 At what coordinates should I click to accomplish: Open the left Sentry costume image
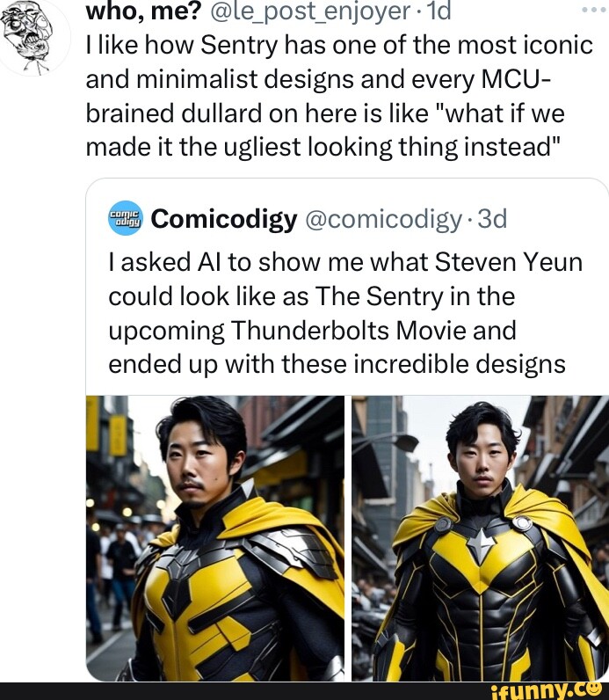(x=215, y=538)
